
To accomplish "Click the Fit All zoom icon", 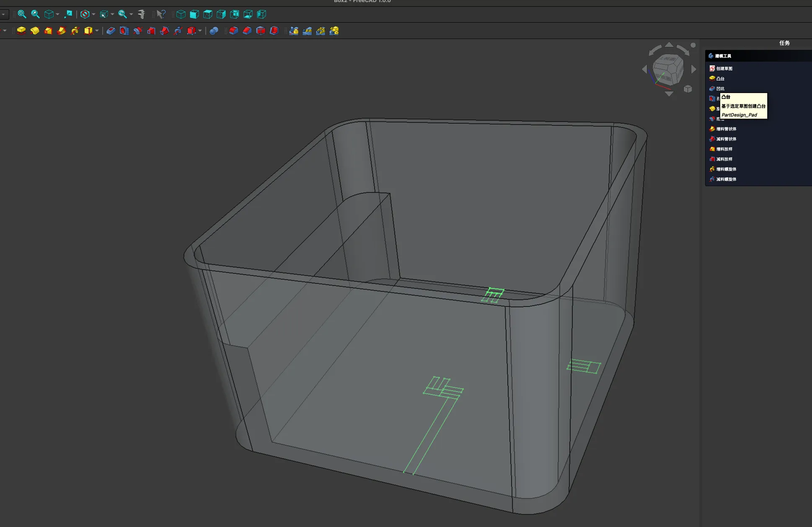I will point(22,14).
